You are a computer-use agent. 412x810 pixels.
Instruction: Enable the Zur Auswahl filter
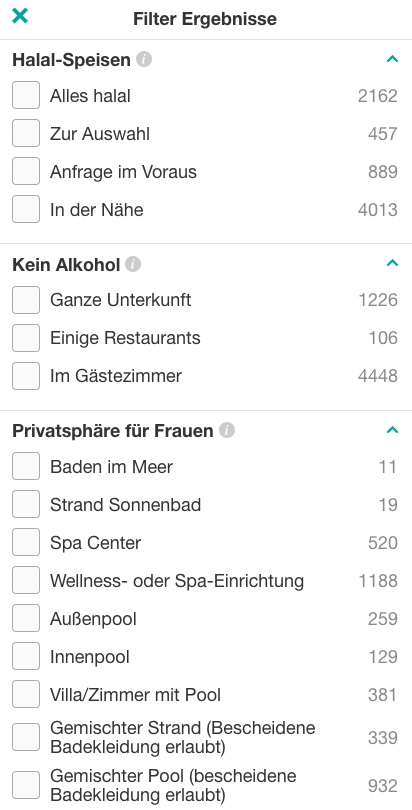tap(26, 133)
